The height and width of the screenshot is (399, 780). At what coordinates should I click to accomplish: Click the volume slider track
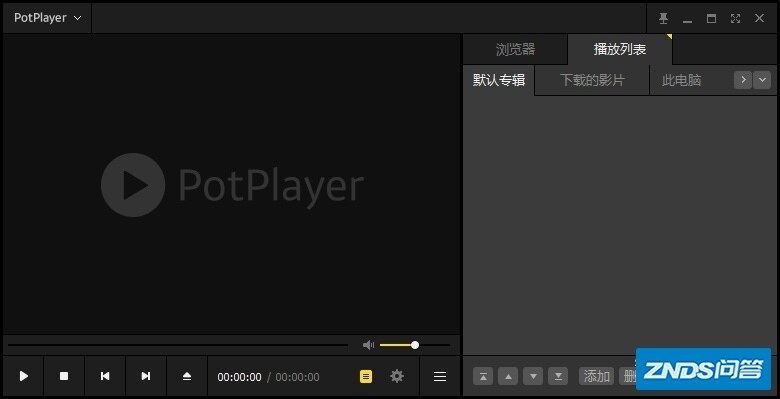click(414, 345)
